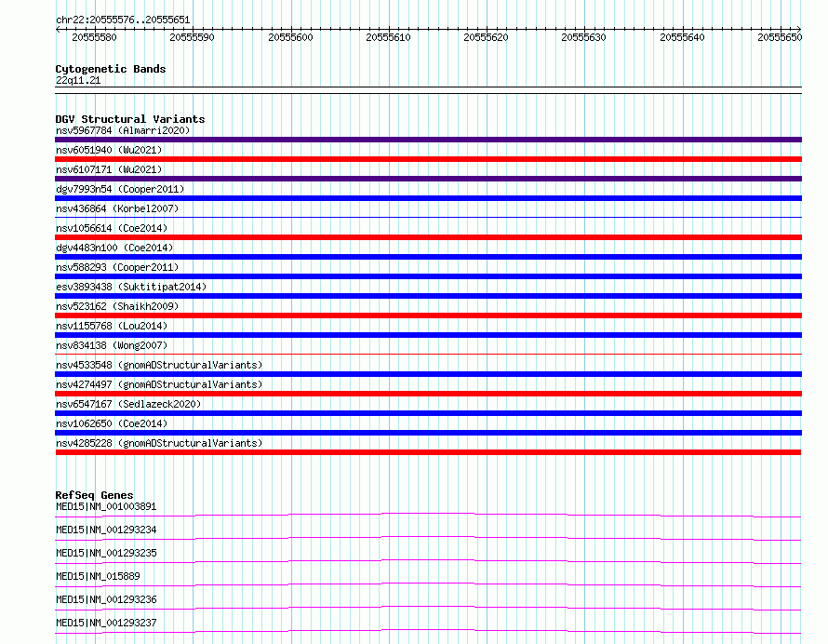Image resolution: width=828 pixels, height=644 pixels.
Task: Click ruler position 20555630
Action: point(583,37)
